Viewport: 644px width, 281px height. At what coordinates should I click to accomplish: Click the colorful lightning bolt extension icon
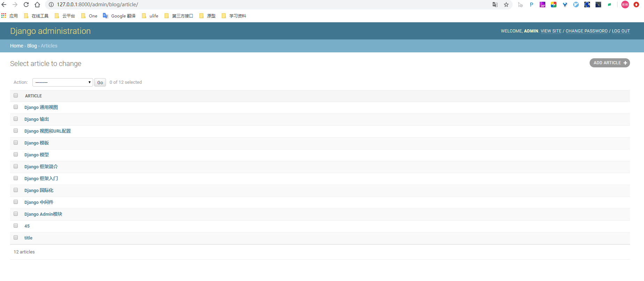tap(554, 5)
